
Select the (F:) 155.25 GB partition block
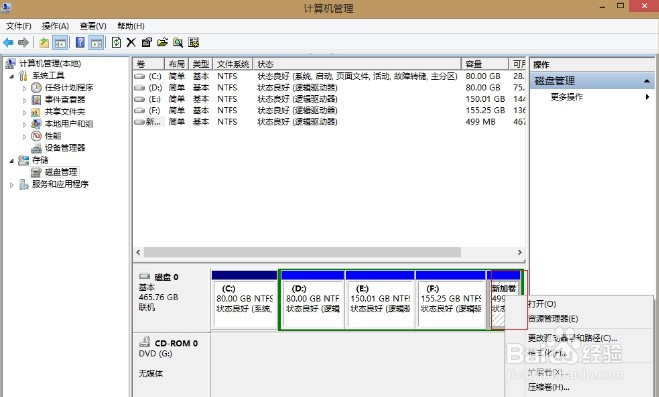click(x=451, y=300)
